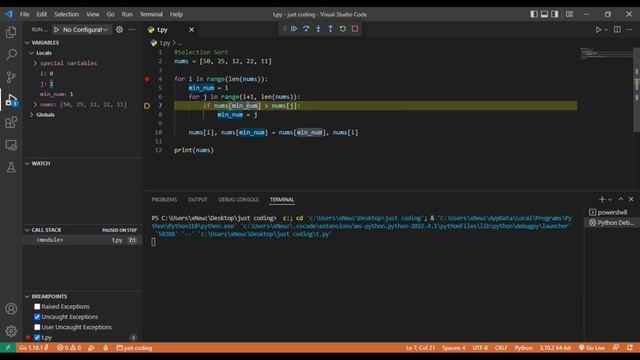
Task: Open the Accounts icon in activity bar
Action: [11, 309]
